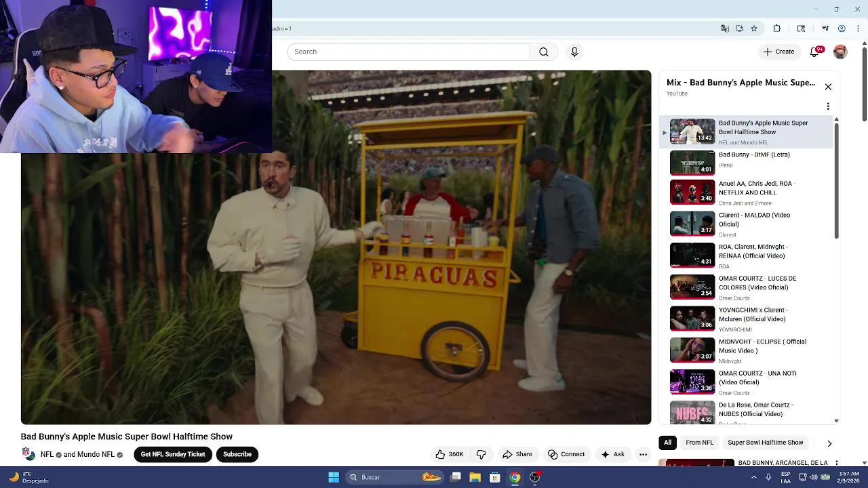This screenshot has width=868, height=488.
Task: Open Windows Start menu
Action: point(334,477)
